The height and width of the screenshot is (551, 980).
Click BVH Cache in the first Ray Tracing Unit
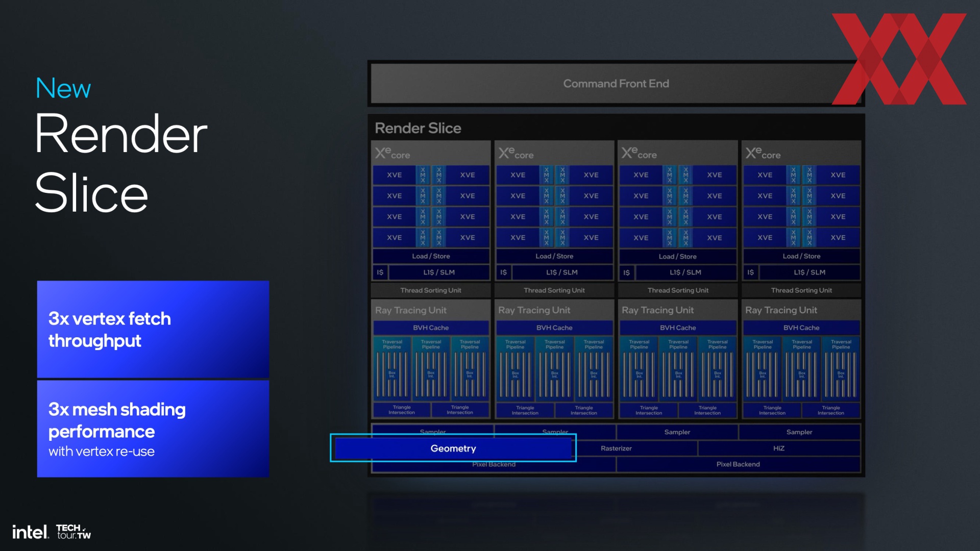[x=431, y=328]
